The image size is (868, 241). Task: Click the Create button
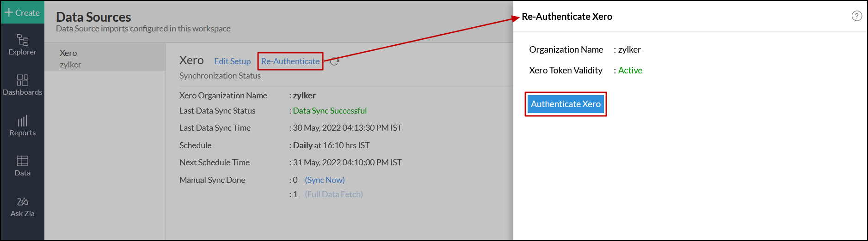tap(22, 12)
